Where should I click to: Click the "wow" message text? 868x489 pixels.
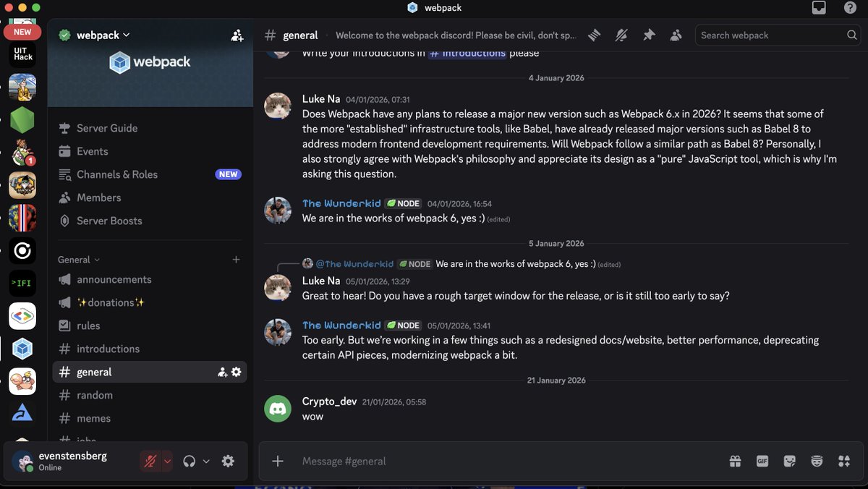click(x=312, y=417)
